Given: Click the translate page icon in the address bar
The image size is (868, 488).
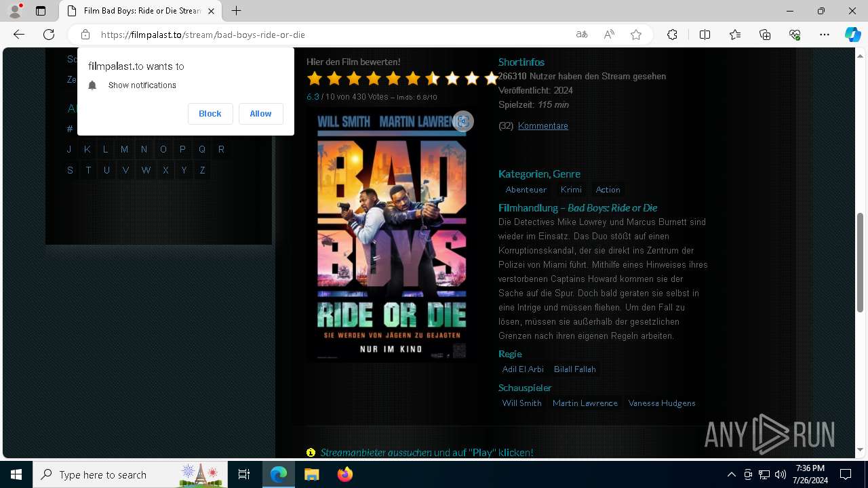Looking at the screenshot, I should 582,35.
